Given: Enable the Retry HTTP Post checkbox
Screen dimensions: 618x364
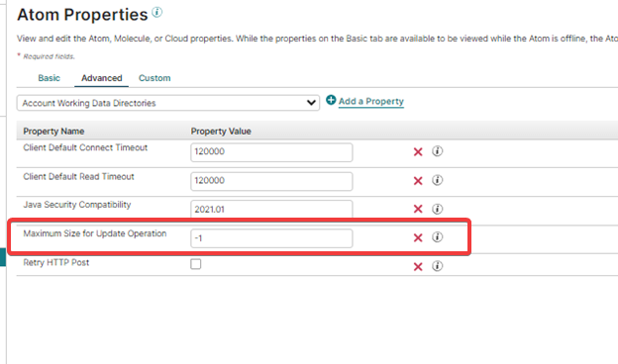Looking at the screenshot, I should pyautogui.click(x=195, y=264).
